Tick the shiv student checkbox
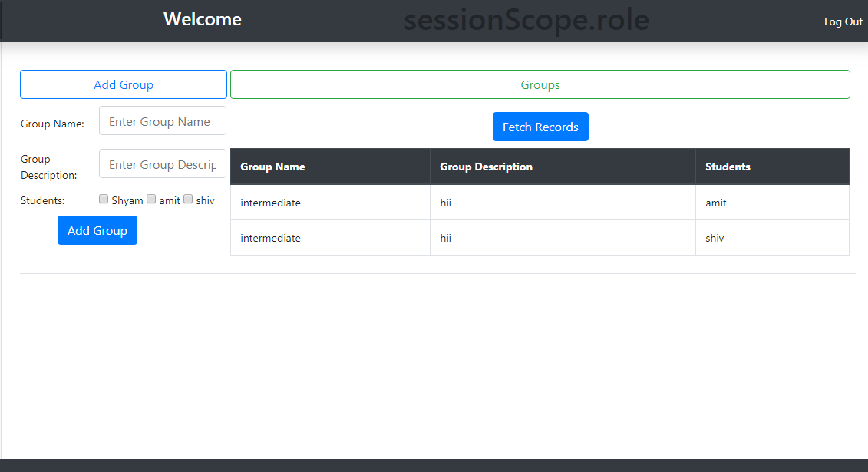 pos(188,200)
